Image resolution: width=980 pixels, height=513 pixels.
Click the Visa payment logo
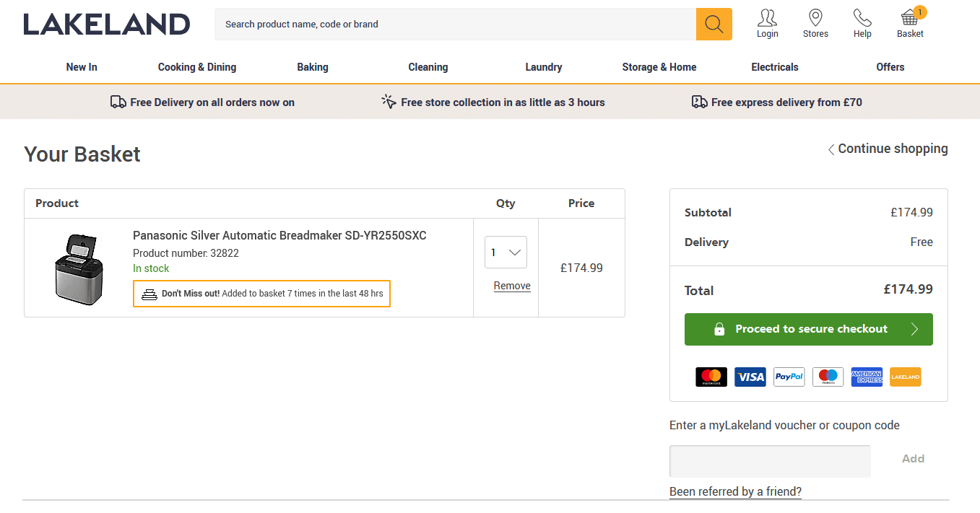pos(750,377)
